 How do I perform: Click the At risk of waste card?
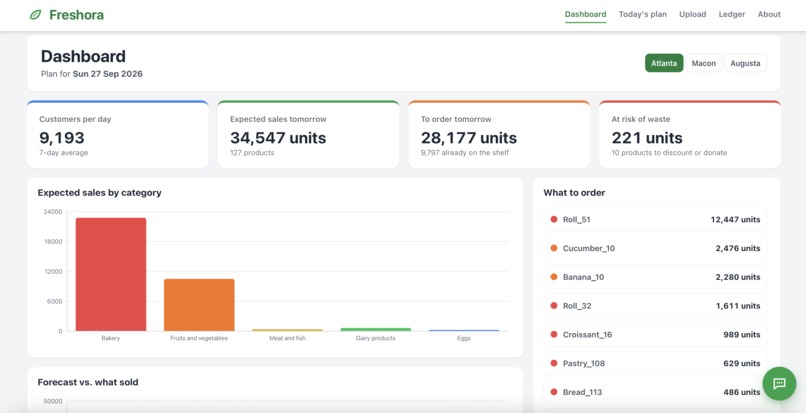coord(690,134)
